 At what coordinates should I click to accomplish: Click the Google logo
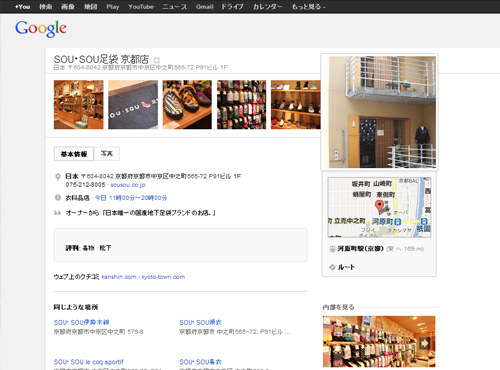[41, 29]
